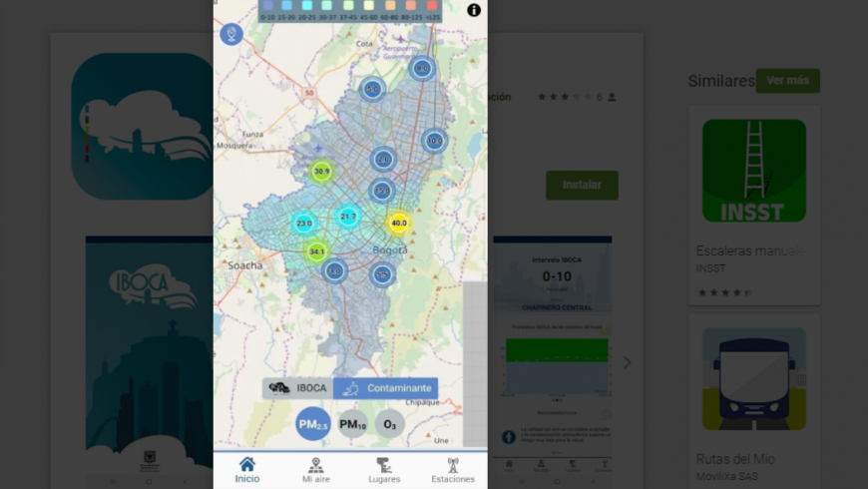Click the Bogotá label on the map
The width and height of the screenshot is (868, 489).
click(x=390, y=250)
